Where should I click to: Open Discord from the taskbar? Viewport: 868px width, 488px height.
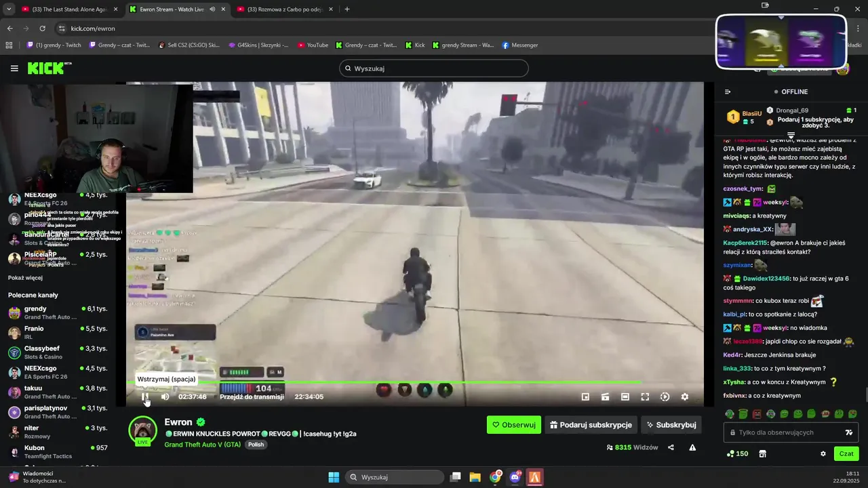click(x=515, y=477)
